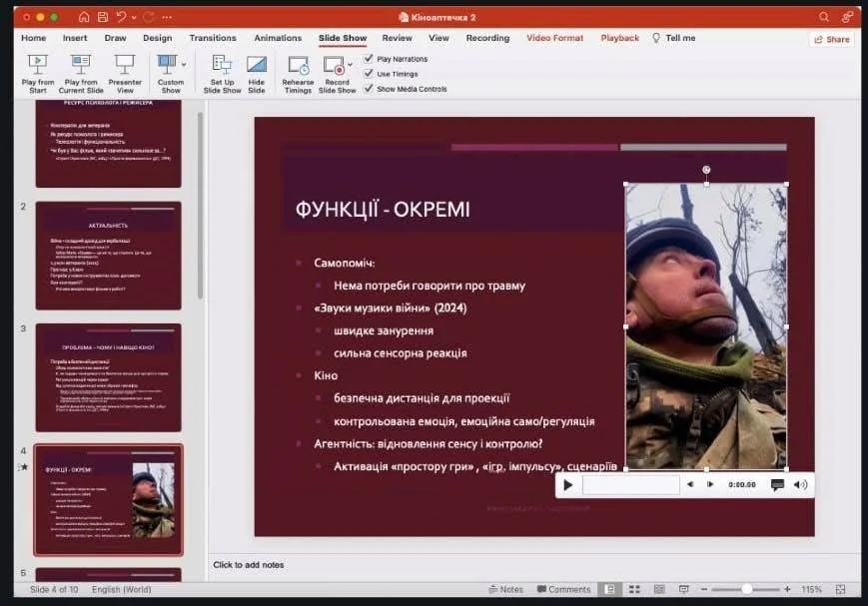Image resolution: width=868 pixels, height=606 pixels.
Task: Select slide 4 thumbnail with soldier photo
Action: pos(109,500)
